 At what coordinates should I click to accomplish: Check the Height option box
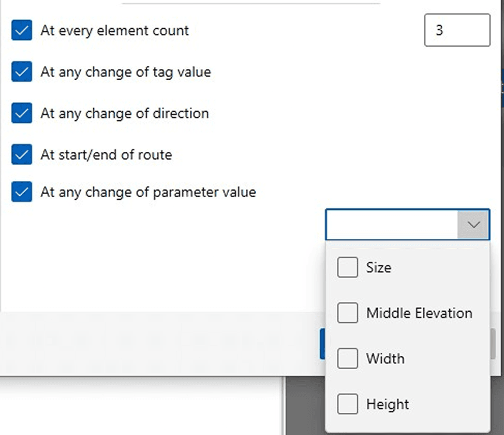click(x=347, y=404)
